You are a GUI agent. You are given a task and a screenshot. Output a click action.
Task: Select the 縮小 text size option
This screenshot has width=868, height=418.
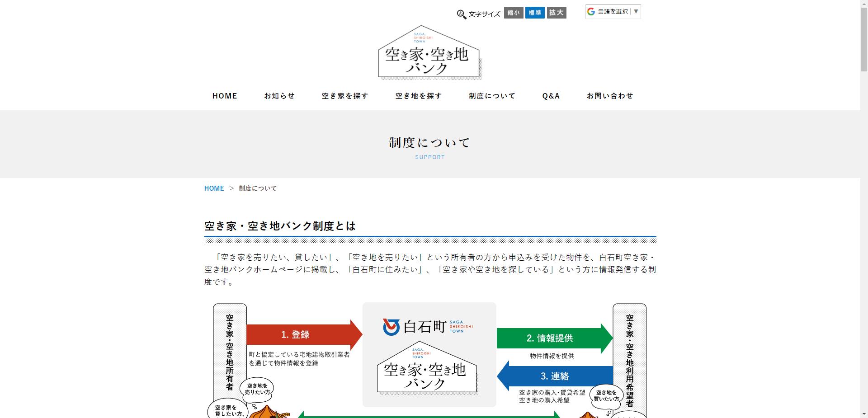[x=514, y=13]
